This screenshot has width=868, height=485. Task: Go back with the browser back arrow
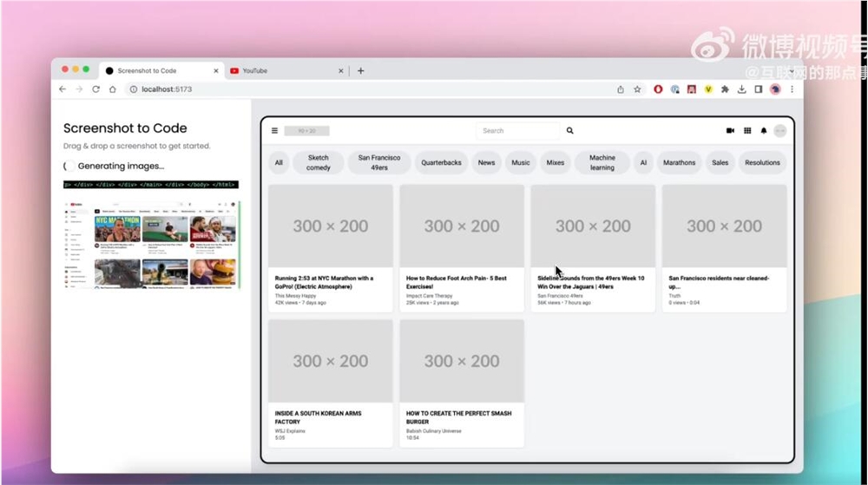click(x=62, y=89)
